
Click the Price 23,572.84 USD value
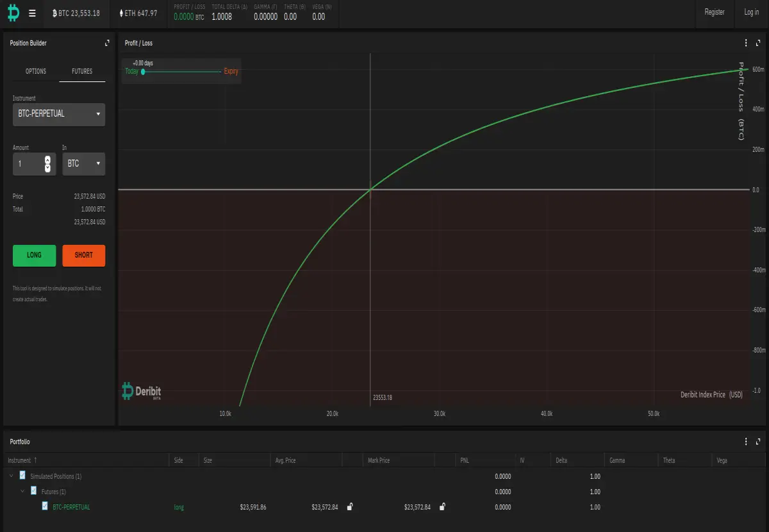[x=90, y=196]
